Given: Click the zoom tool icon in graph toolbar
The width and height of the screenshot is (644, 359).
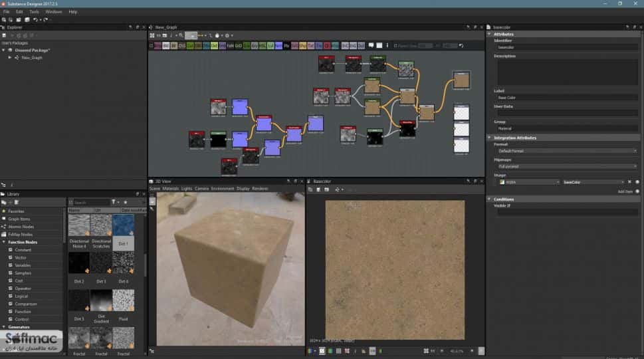Looking at the screenshot, I should coord(181,36).
